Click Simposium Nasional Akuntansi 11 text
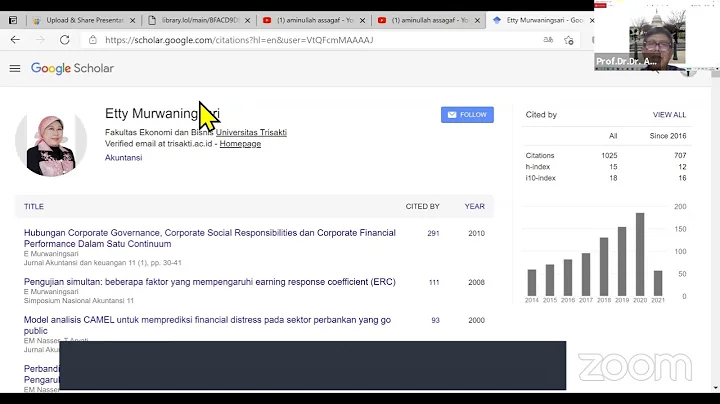This screenshot has width=720, height=404. click(79, 301)
